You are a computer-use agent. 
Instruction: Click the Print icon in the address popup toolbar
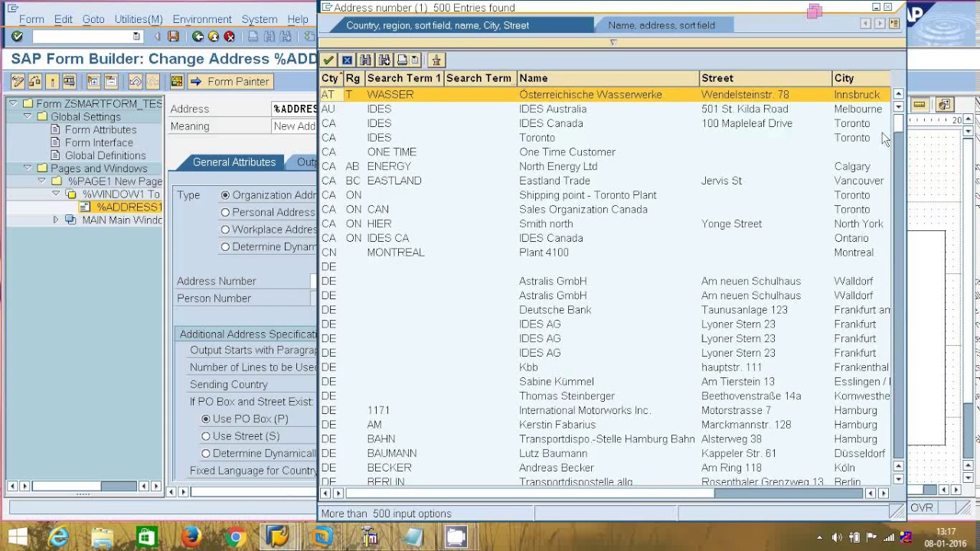[x=403, y=60]
